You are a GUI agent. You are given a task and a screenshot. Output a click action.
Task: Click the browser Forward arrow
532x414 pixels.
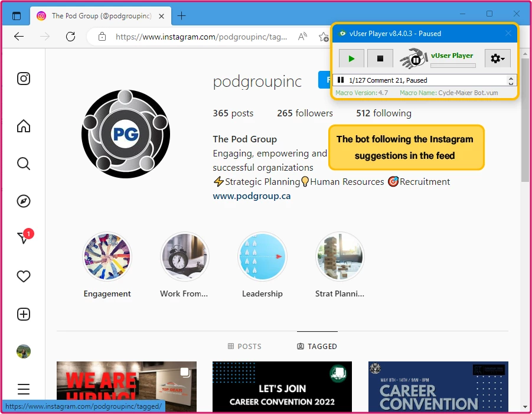[45, 36]
